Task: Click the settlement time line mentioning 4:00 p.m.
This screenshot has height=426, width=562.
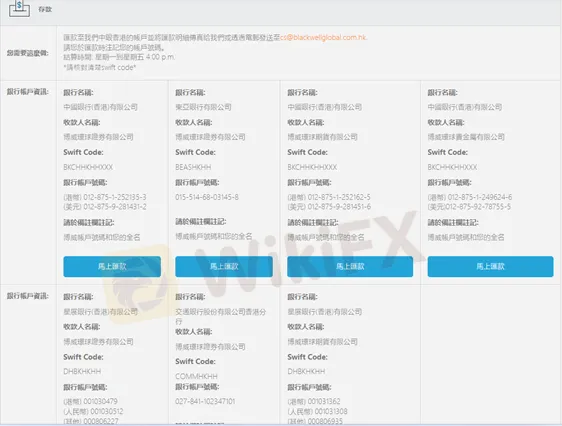Action: [119, 57]
